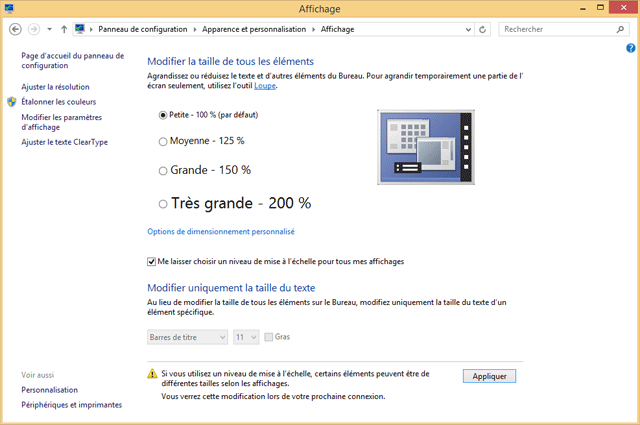Image resolution: width=640 pixels, height=425 pixels.
Task: Click the forward navigation arrow
Action: [35, 30]
